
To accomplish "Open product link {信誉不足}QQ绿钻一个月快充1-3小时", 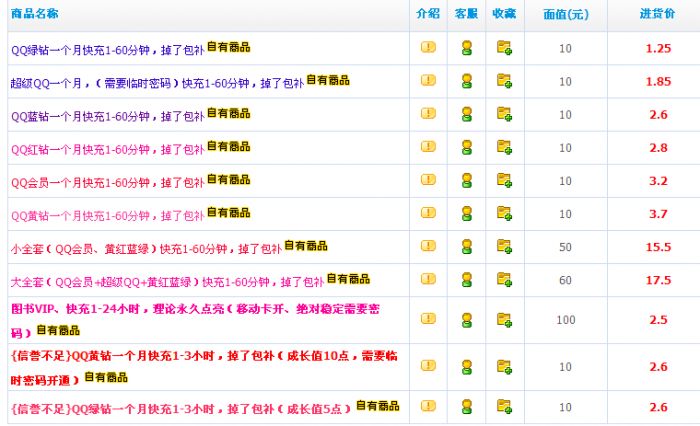I will coord(182,409).
